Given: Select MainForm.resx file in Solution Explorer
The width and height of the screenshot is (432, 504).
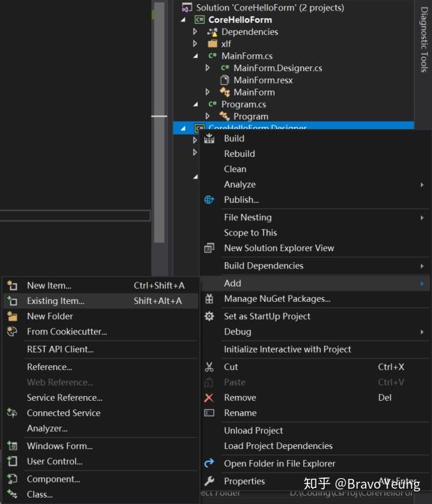Looking at the screenshot, I should pyautogui.click(x=263, y=80).
